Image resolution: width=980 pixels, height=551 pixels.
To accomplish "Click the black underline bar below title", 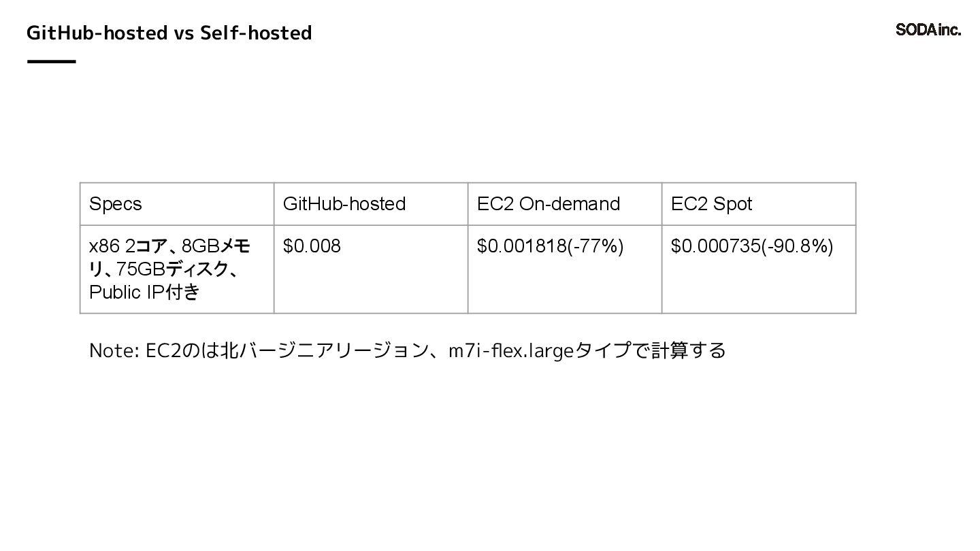I will (x=51, y=61).
